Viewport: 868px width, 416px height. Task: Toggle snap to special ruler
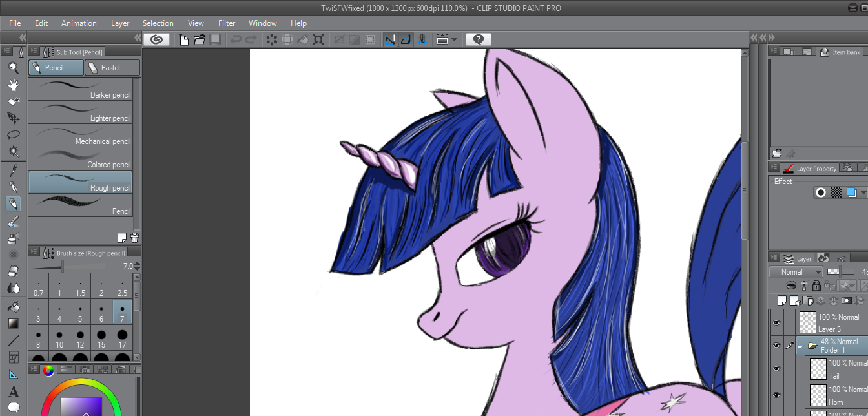(406, 39)
